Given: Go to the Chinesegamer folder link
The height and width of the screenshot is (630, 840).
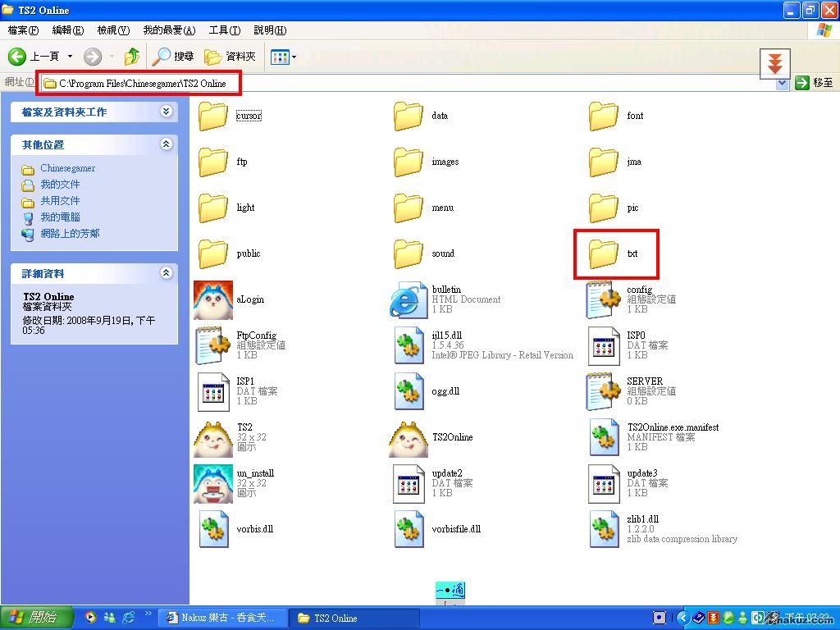Looking at the screenshot, I should tap(67, 168).
